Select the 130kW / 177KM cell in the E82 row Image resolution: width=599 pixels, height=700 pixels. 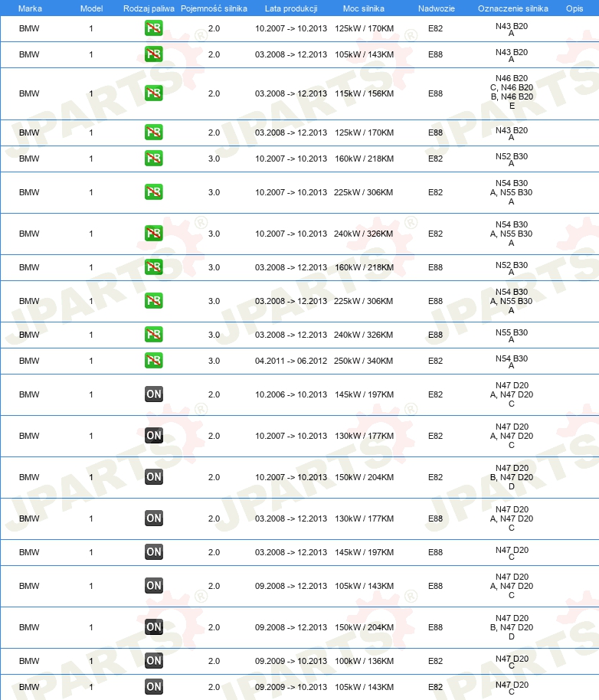[x=364, y=437]
